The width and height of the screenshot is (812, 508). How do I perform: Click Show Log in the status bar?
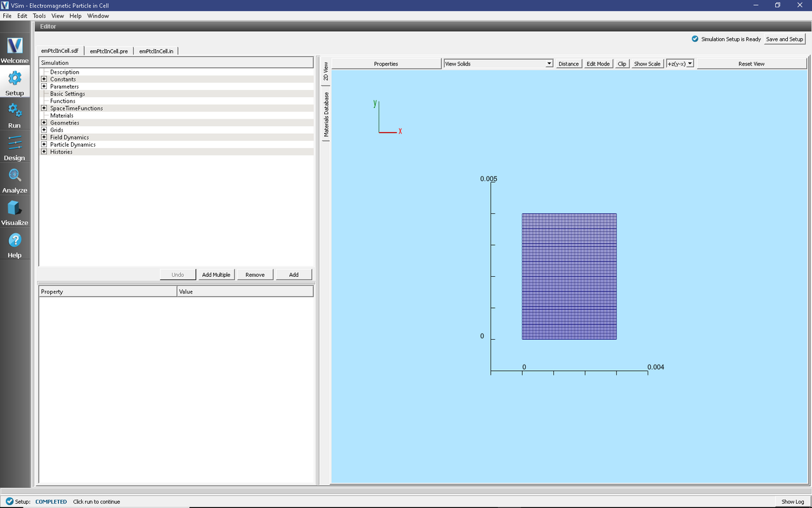794,501
